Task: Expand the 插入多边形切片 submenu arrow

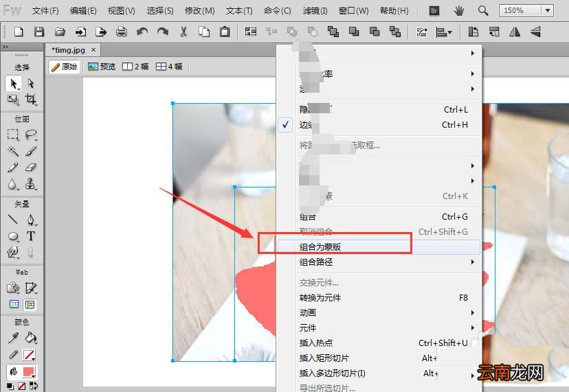Action: [473, 376]
